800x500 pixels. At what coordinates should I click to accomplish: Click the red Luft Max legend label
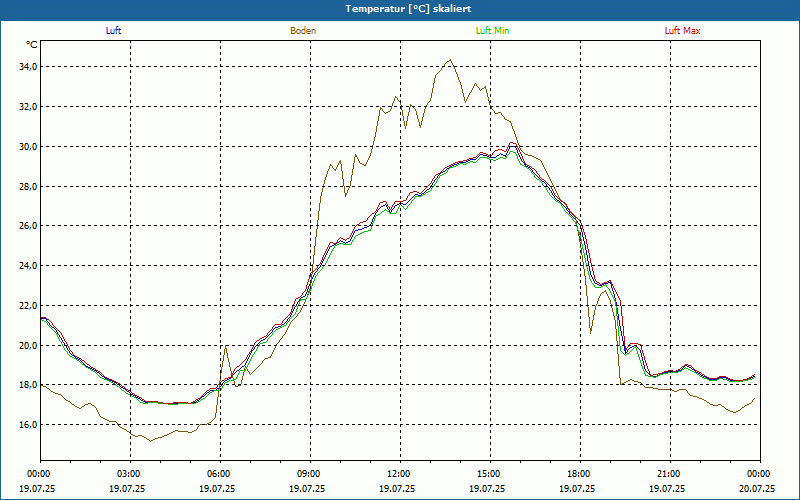coord(682,31)
